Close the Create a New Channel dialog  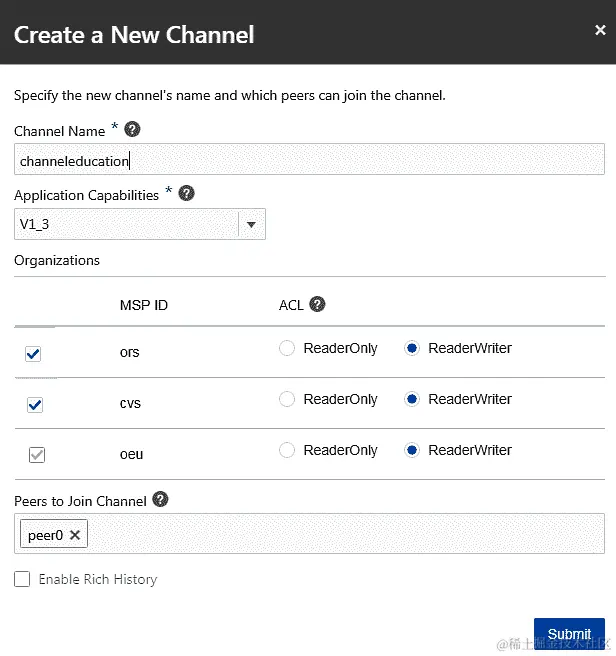point(600,31)
